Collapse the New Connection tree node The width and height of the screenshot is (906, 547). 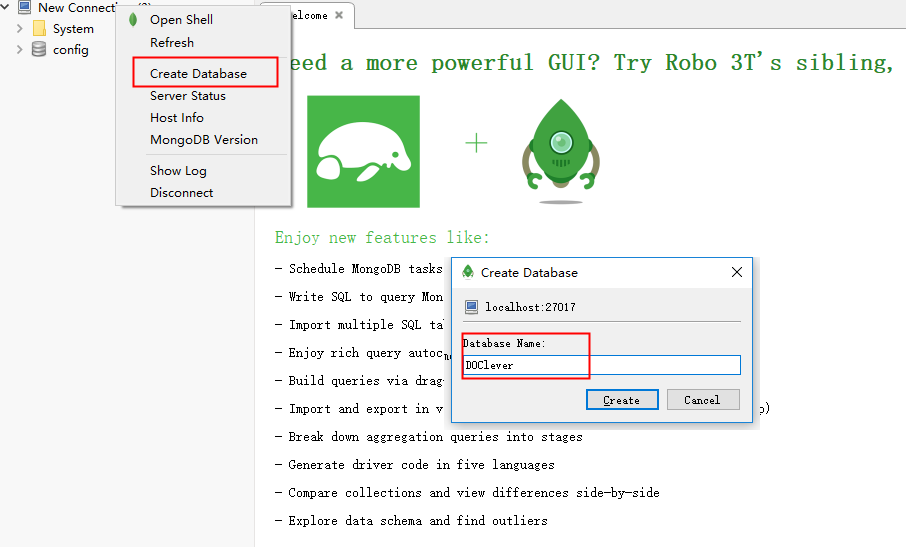point(5,7)
